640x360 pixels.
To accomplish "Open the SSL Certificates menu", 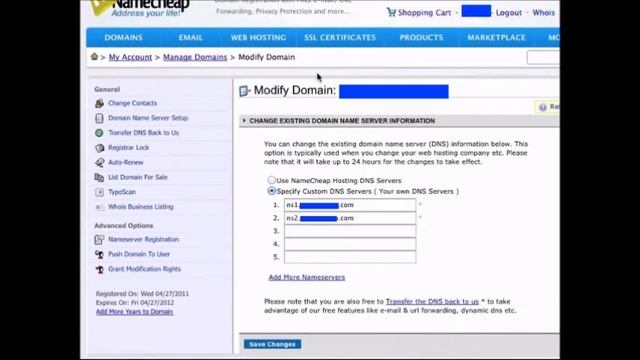I will point(340,38).
